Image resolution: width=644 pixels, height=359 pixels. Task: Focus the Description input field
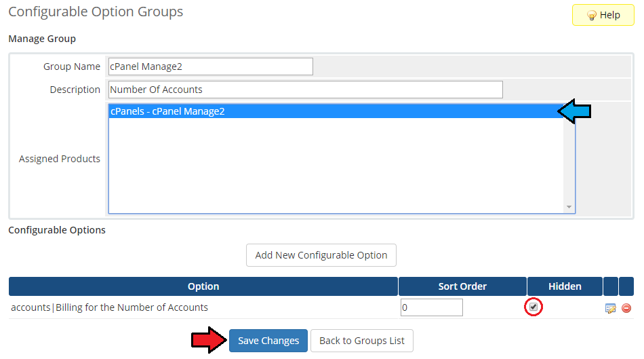click(x=306, y=90)
